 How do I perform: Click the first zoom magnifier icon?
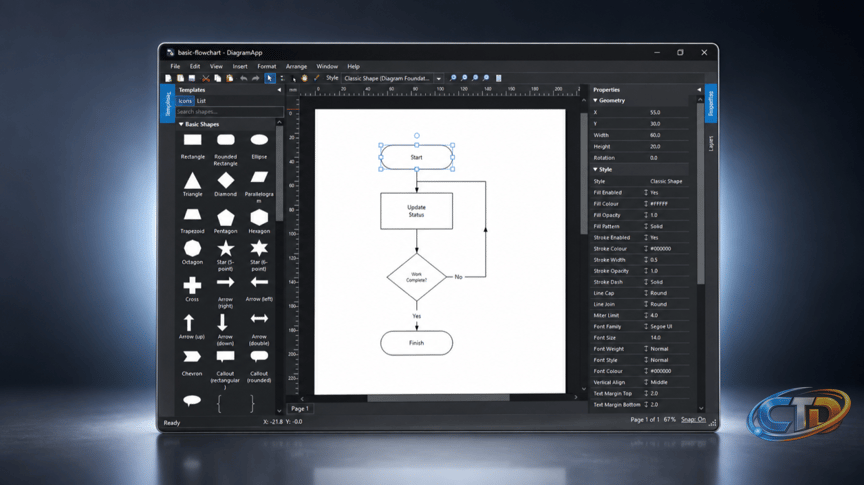coord(453,78)
